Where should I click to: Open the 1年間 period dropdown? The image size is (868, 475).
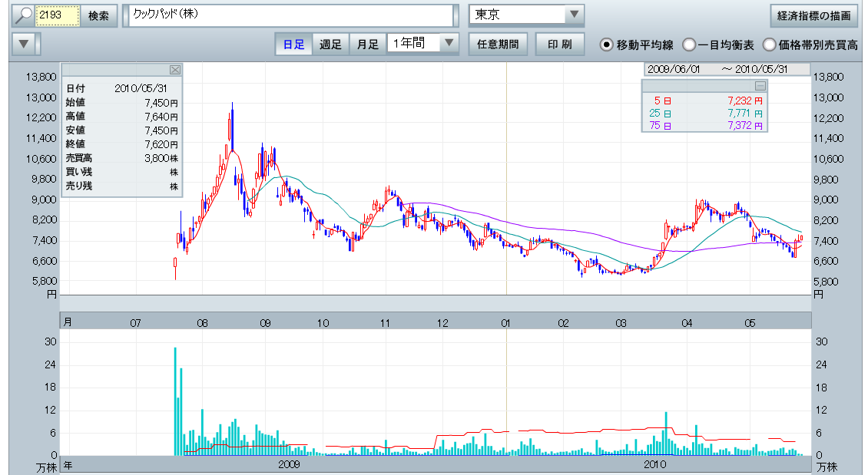(x=449, y=44)
